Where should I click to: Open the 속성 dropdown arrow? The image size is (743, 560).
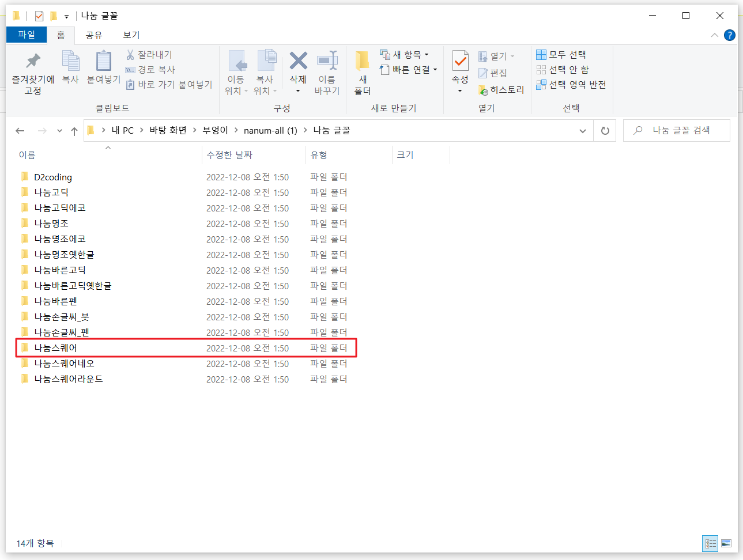pos(460,91)
